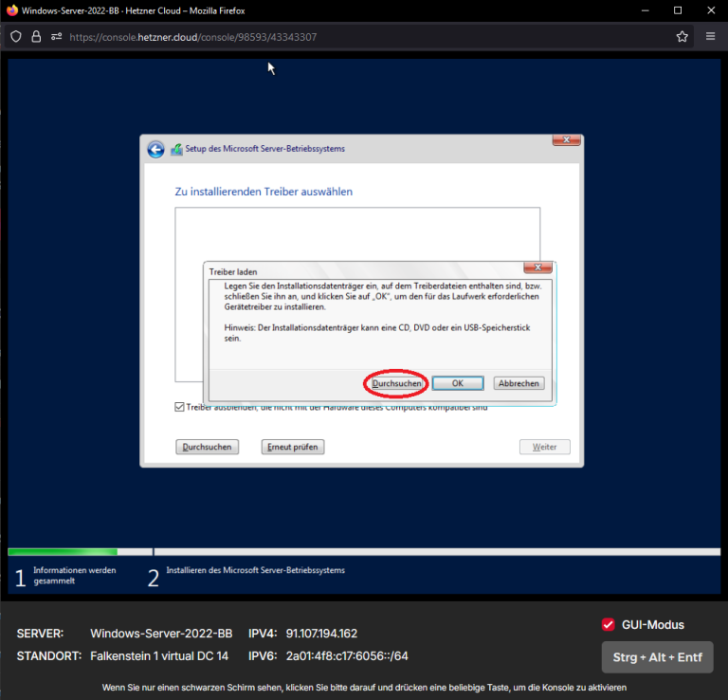Toggle the GUI-Modus checkbox
The height and width of the screenshot is (700, 728).
coord(609,624)
